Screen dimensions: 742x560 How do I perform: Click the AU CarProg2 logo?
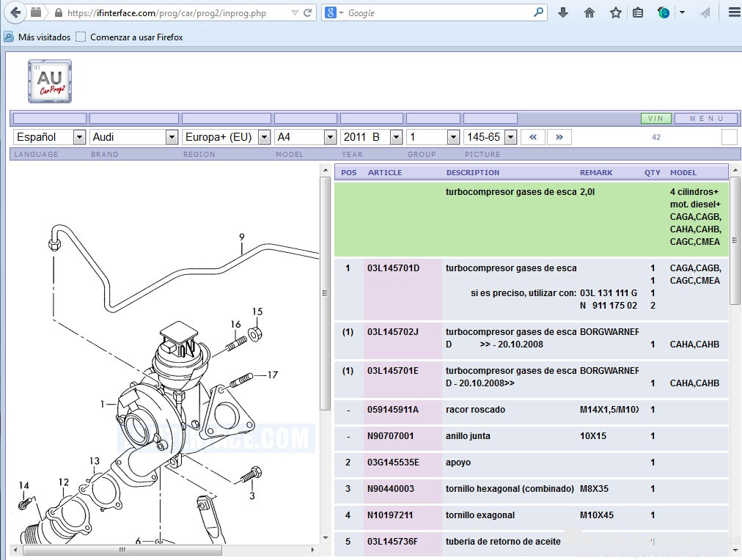tap(50, 81)
